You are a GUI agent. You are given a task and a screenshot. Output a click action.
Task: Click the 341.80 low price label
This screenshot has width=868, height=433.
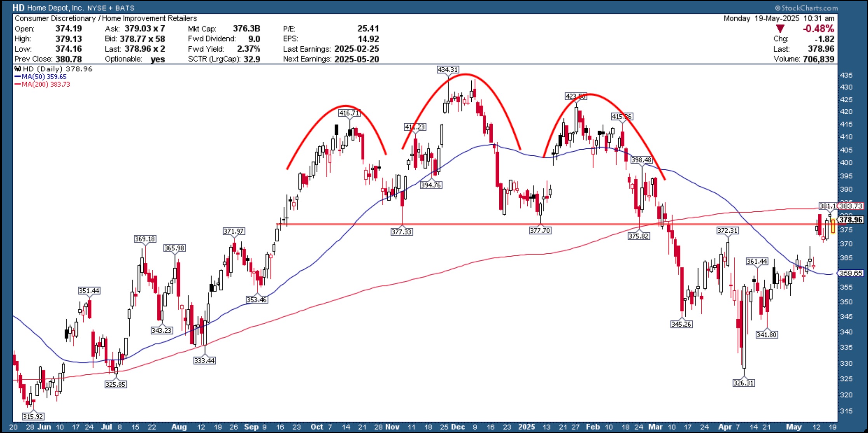pos(767,334)
